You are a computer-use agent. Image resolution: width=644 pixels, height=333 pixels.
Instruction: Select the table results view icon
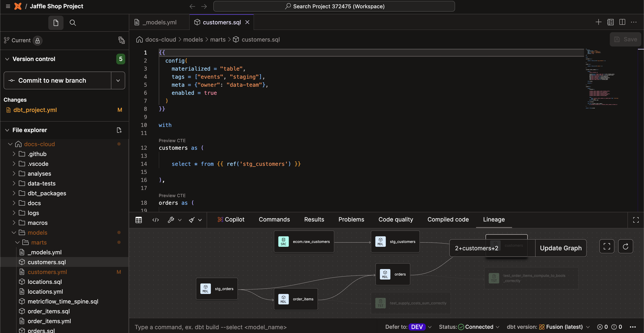pyautogui.click(x=138, y=220)
